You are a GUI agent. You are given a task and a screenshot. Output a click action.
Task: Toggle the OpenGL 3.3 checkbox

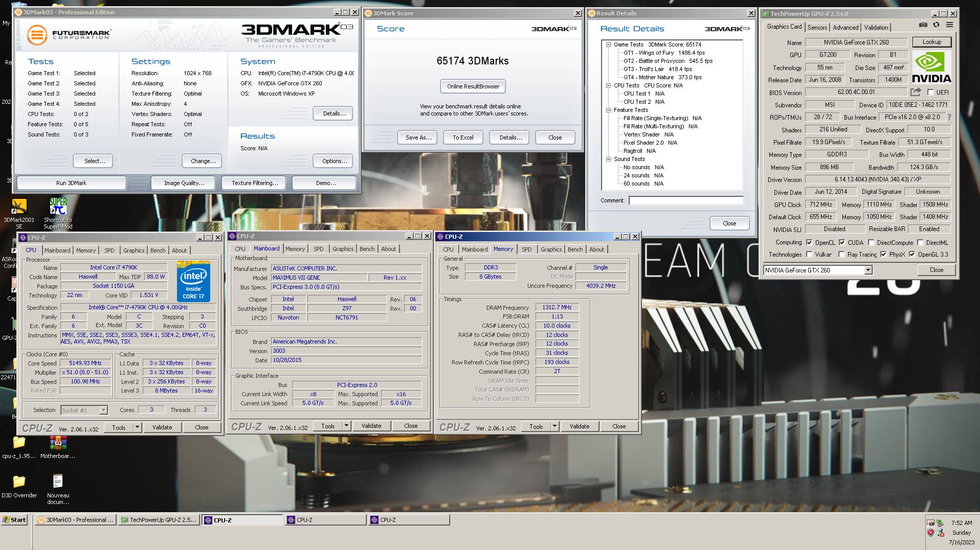click(x=912, y=255)
